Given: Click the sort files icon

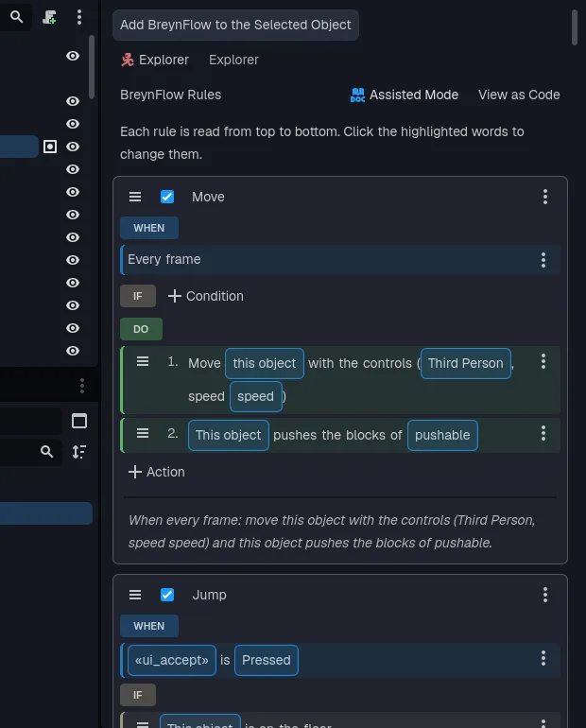Looking at the screenshot, I should tap(79, 452).
